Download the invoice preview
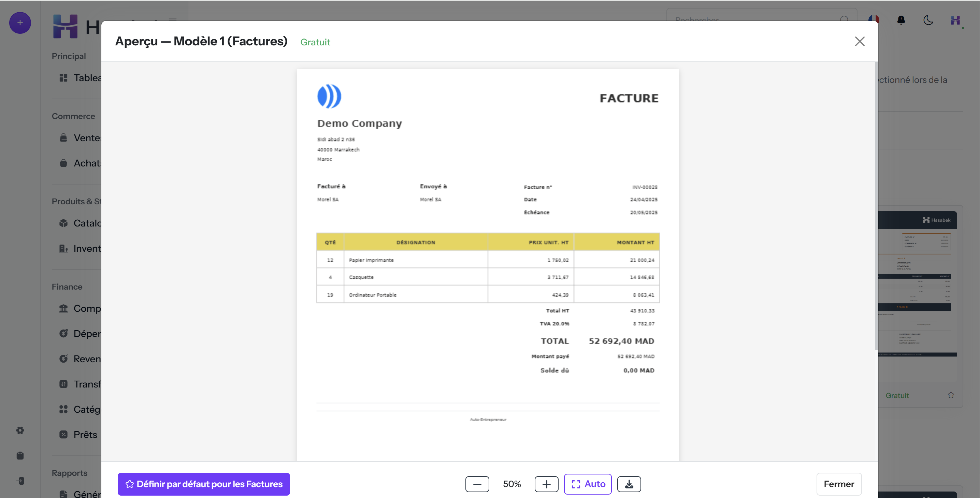This screenshot has height=498, width=980. pos(629,484)
